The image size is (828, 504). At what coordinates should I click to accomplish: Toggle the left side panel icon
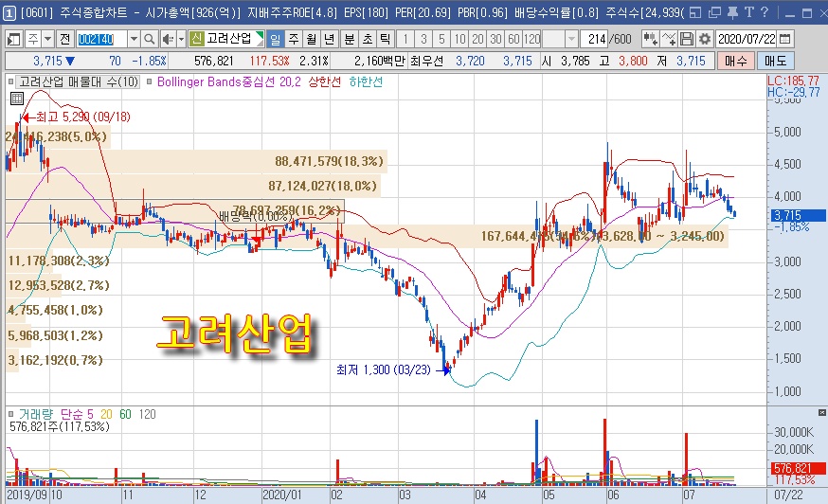[x=13, y=39]
